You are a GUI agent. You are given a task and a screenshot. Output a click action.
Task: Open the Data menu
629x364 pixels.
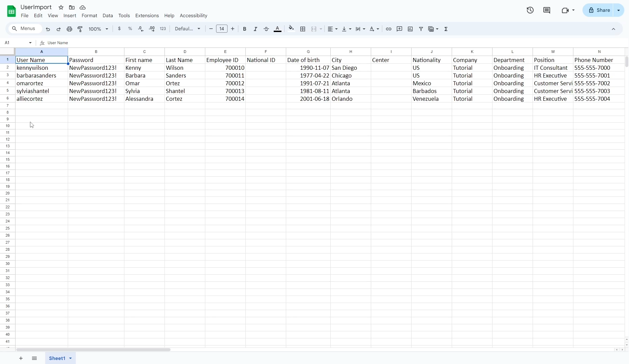click(108, 16)
